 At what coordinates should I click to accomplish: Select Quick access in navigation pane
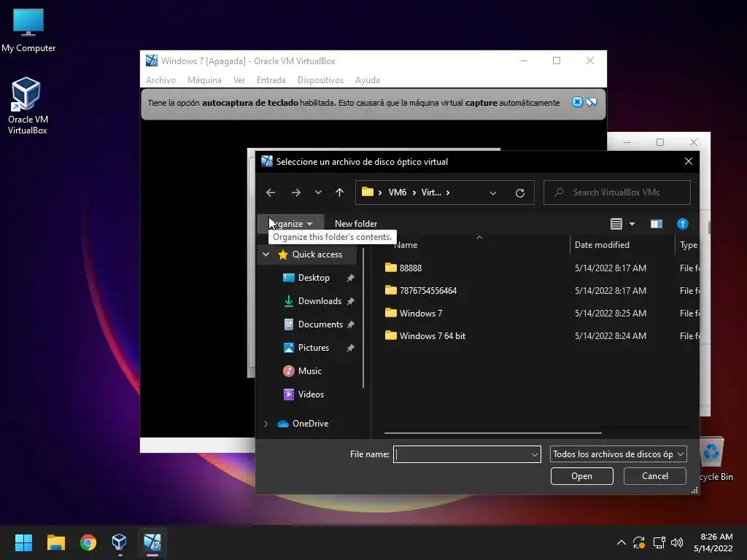pyautogui.click(x=317, y=254)
